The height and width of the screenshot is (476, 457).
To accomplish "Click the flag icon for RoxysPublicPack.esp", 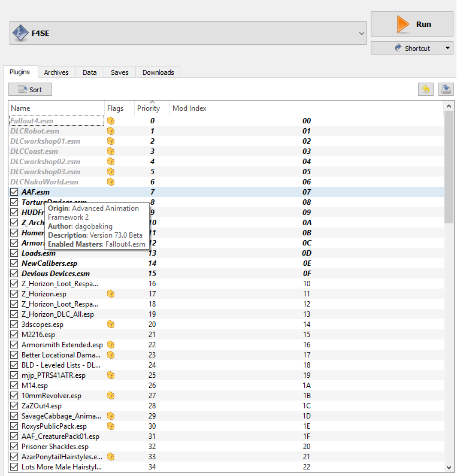I will [x=111, y=426].
